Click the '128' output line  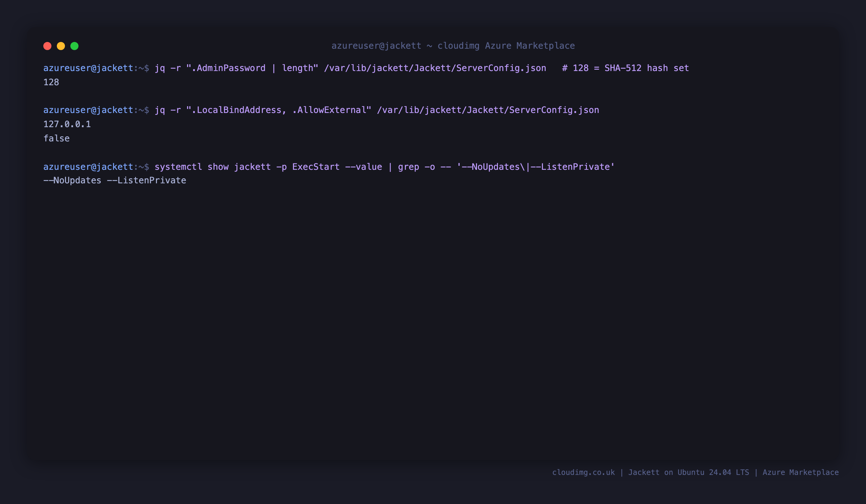(x=51, y=83)
